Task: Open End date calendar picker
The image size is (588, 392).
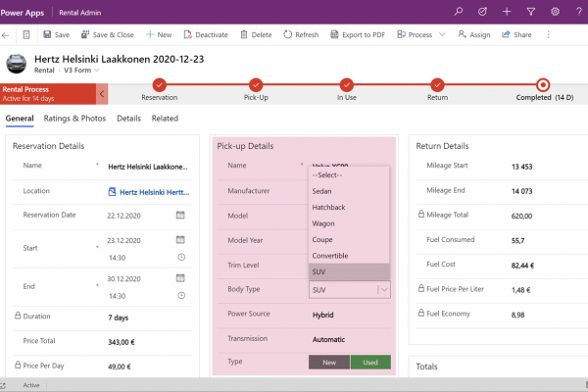Action: click(x=180, y=278)
